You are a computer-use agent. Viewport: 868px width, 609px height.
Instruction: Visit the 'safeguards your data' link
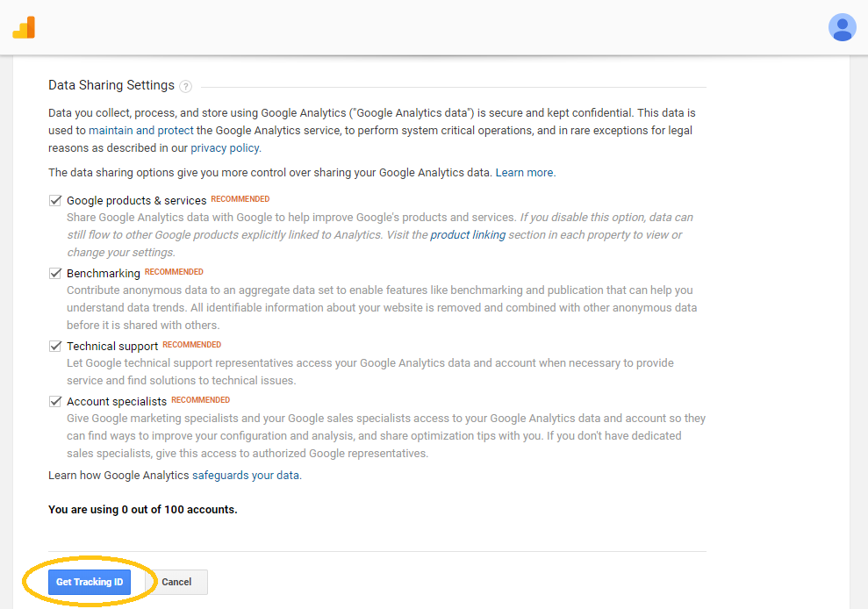click(x=246, y=476)
